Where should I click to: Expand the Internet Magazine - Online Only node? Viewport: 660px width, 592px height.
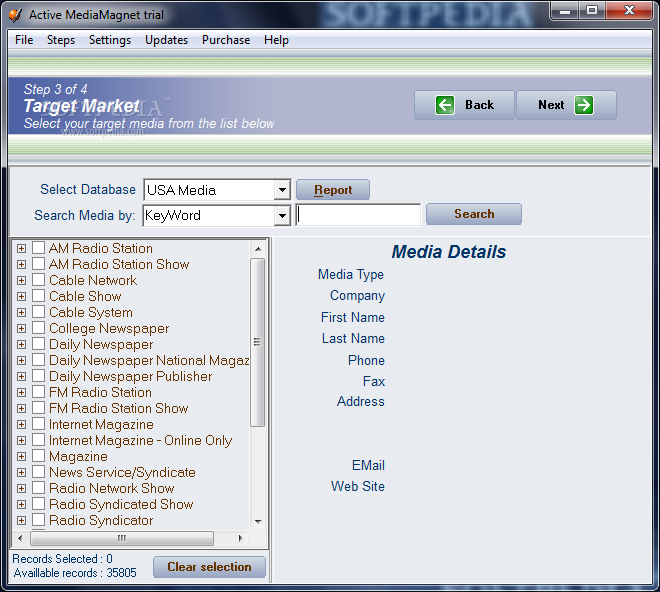tap(21, 440)
